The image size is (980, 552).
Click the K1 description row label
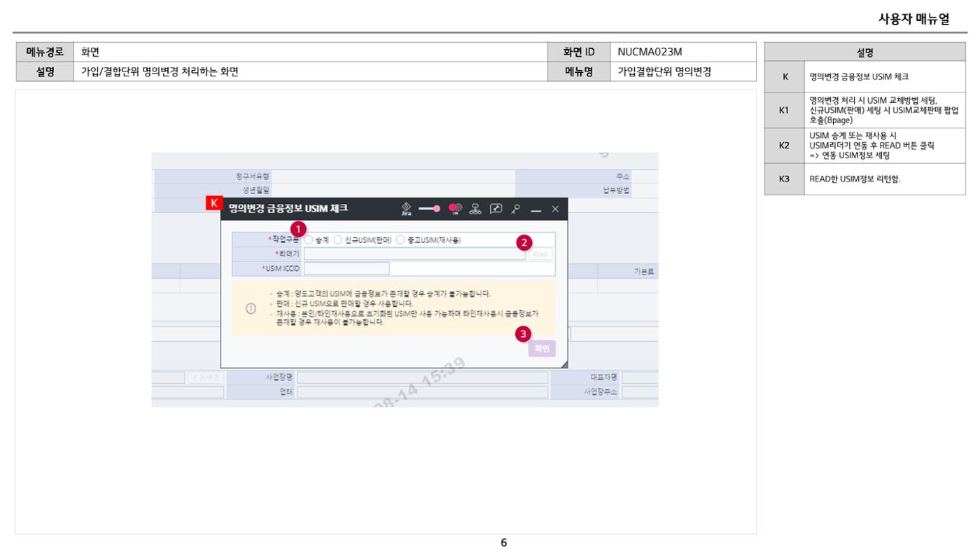pos(784,110)
